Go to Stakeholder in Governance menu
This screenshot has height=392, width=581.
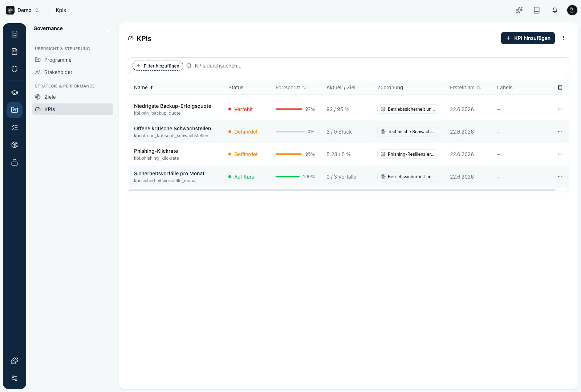point(73,72)
